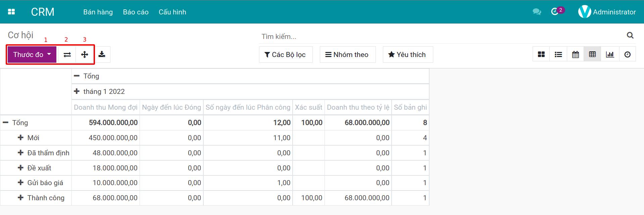Image resolution: width=644 pixels, height=215 pixels.
Task: Expand the Gửi báo giá row
Action: pyautogui.click(x=36, y=183)
